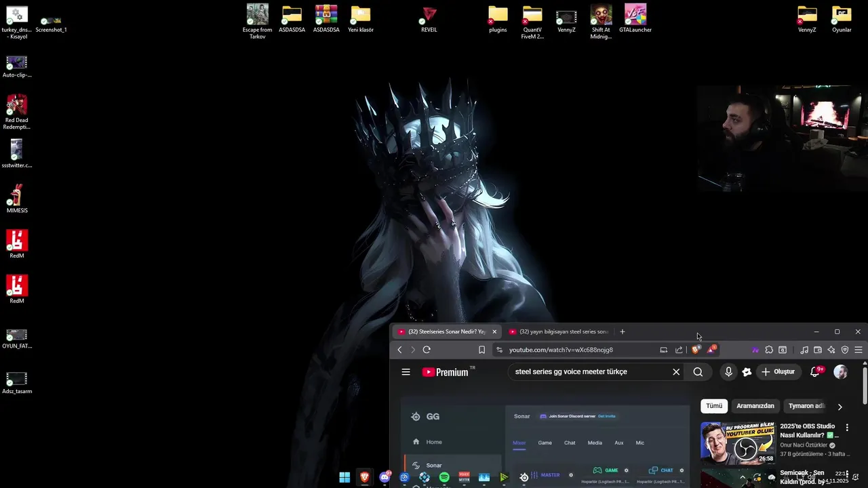Select the Tymaron filter chip
Image resolution: width=868 pixels, height=488 pixels.
point(806,406)
